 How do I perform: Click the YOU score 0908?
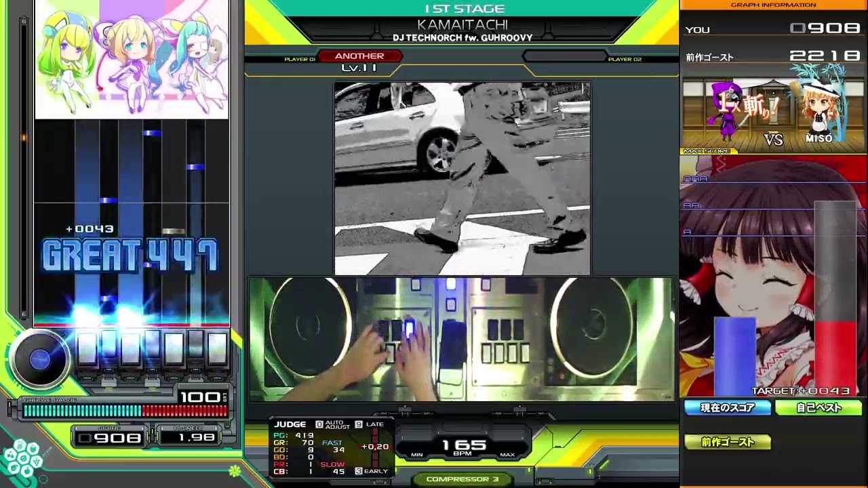825,28
